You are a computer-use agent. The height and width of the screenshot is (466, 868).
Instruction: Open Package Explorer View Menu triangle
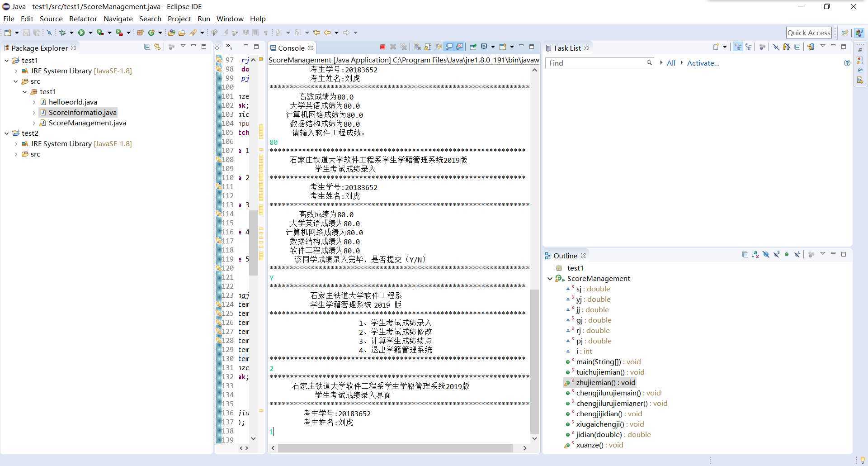[183, 46]
